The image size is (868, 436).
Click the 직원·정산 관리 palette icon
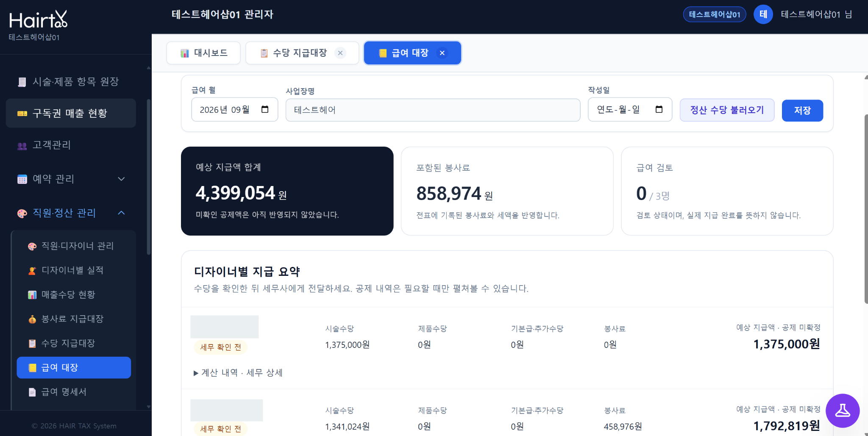point(22,213)
